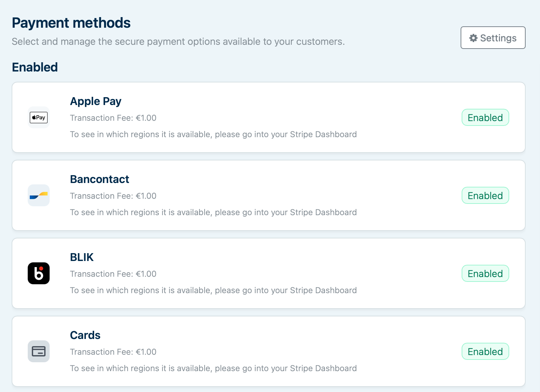
Task: Toggle the Apple Pay Enabled badge
Action: pos(485,117)
